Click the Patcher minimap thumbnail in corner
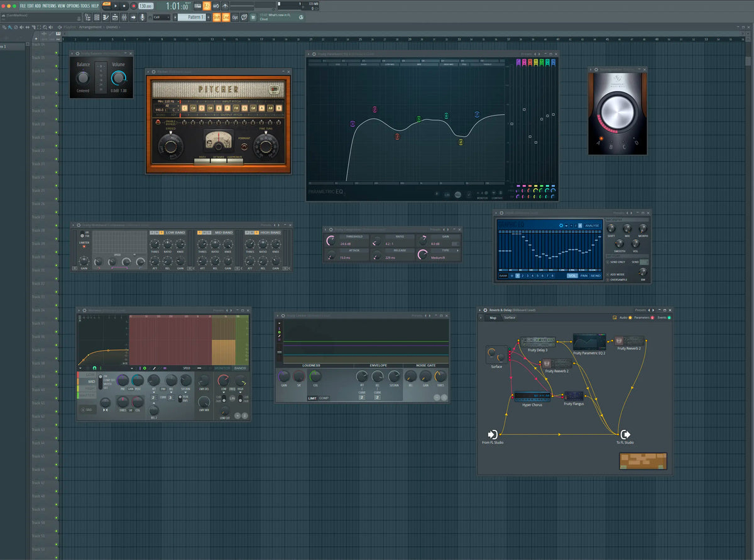 pos(643,461)
